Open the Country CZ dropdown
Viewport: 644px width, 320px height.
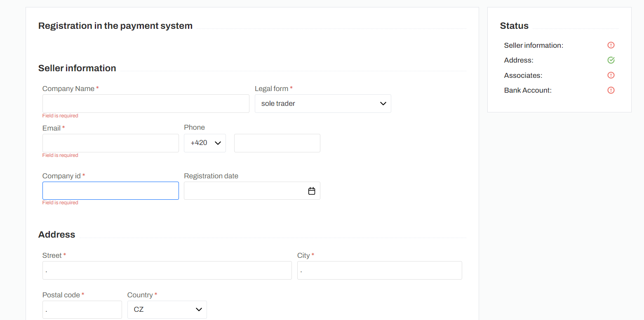coord(167,309)
